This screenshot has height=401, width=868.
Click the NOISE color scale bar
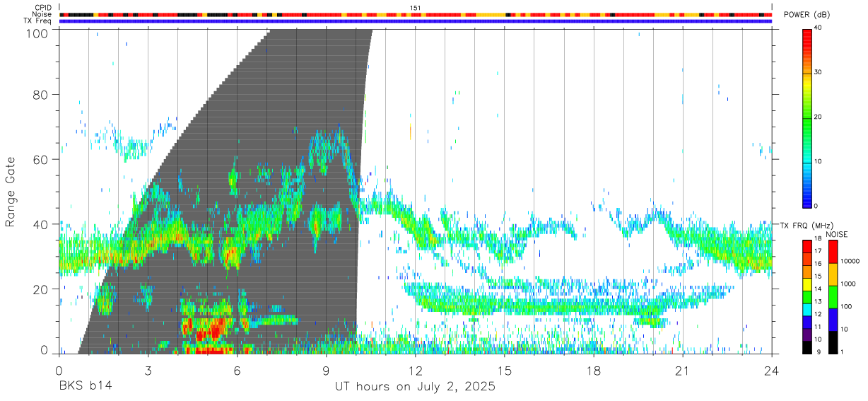click(x=833, y=296)
